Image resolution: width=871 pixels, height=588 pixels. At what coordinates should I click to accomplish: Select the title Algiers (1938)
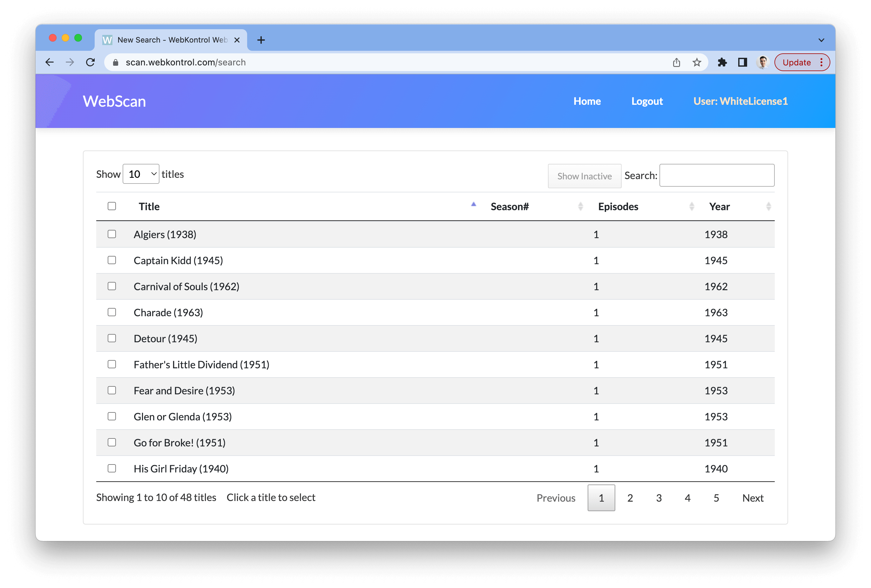(x=165, y=234)
